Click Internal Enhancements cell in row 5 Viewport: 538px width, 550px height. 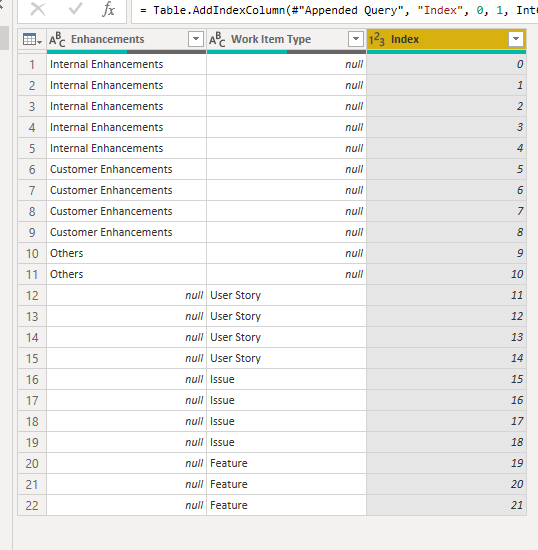(126, 148)
